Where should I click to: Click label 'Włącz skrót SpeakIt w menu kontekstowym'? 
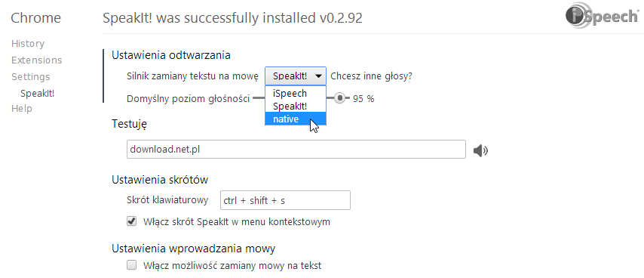point(237,222)
